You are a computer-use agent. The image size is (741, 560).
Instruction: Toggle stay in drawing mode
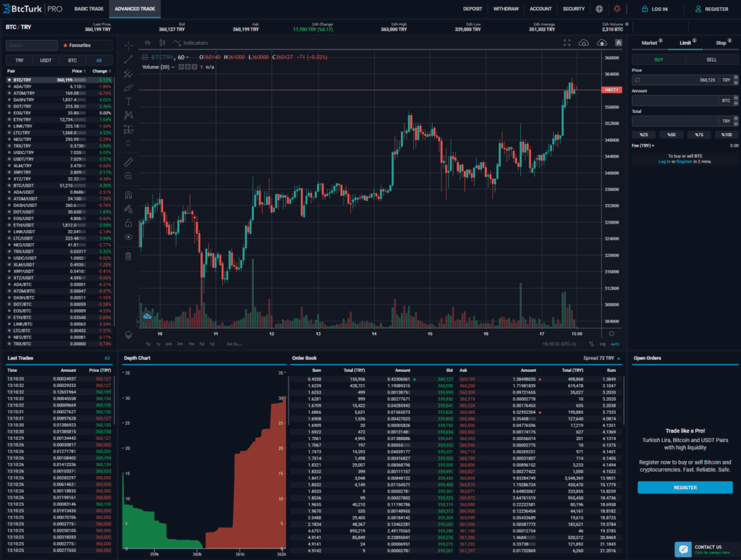click(x=128, y=209)
